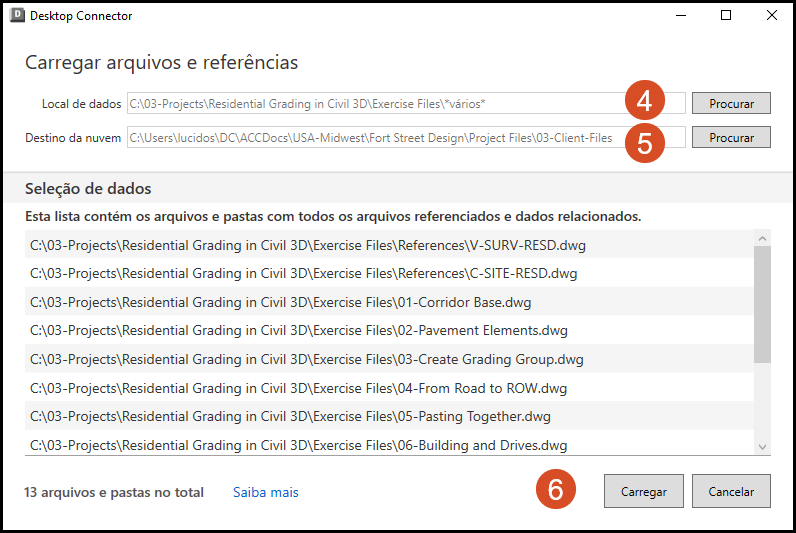Image resolution: width=796 pixels, height=533 pixels.
Task: Select the 03-Create Grading Group.dwg file
Action: tap(307, 359)
